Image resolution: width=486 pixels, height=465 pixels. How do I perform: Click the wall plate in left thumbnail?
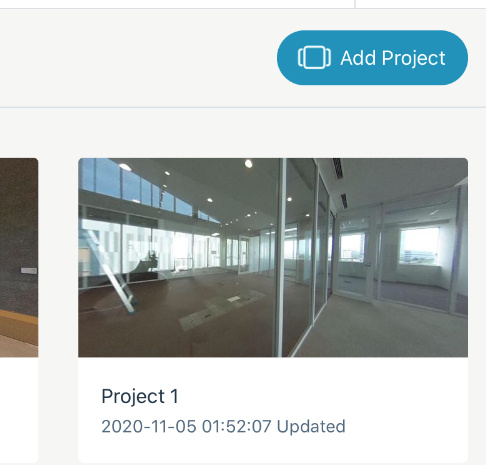click(29, 270)
